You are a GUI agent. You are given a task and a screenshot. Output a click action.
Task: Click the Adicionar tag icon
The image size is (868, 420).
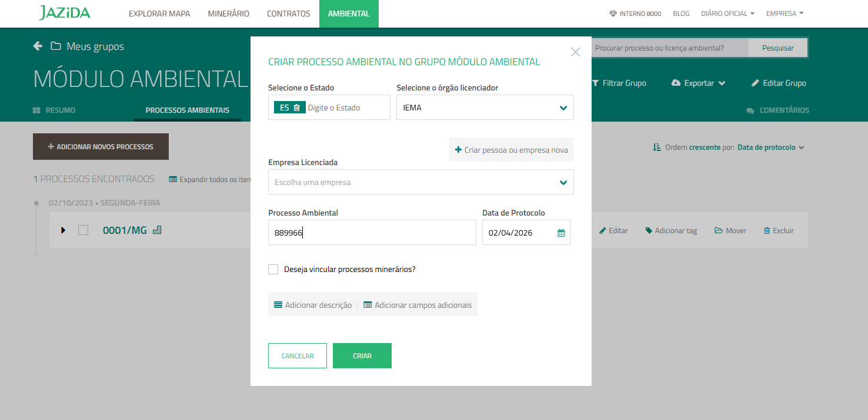[x=649, y=231]
